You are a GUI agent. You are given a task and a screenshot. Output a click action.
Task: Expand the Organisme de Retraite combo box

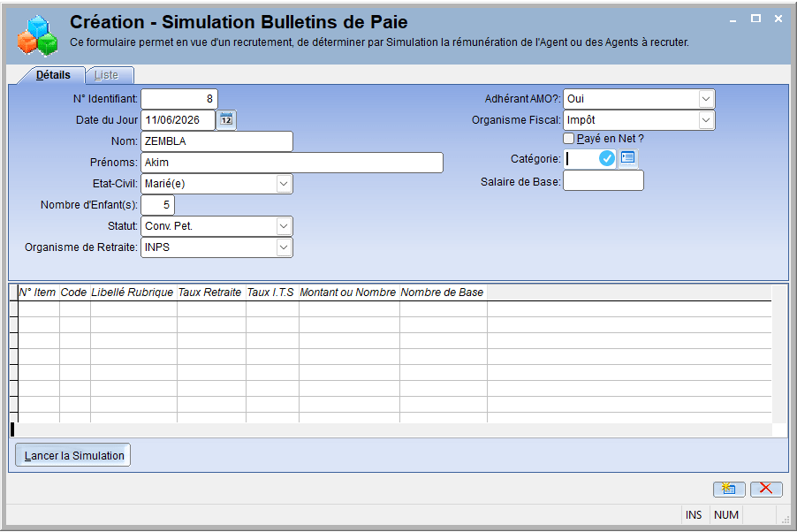coord(284,247)
